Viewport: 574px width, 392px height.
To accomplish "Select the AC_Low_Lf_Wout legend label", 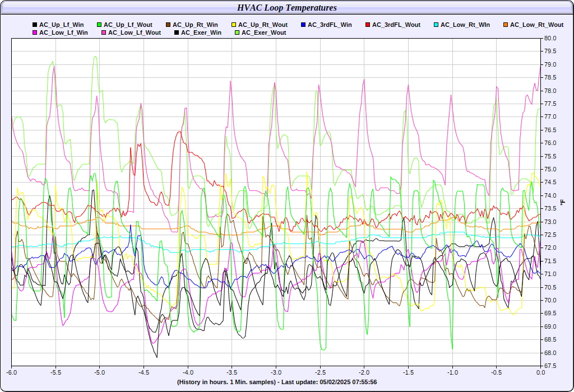I will pos(135,32).
